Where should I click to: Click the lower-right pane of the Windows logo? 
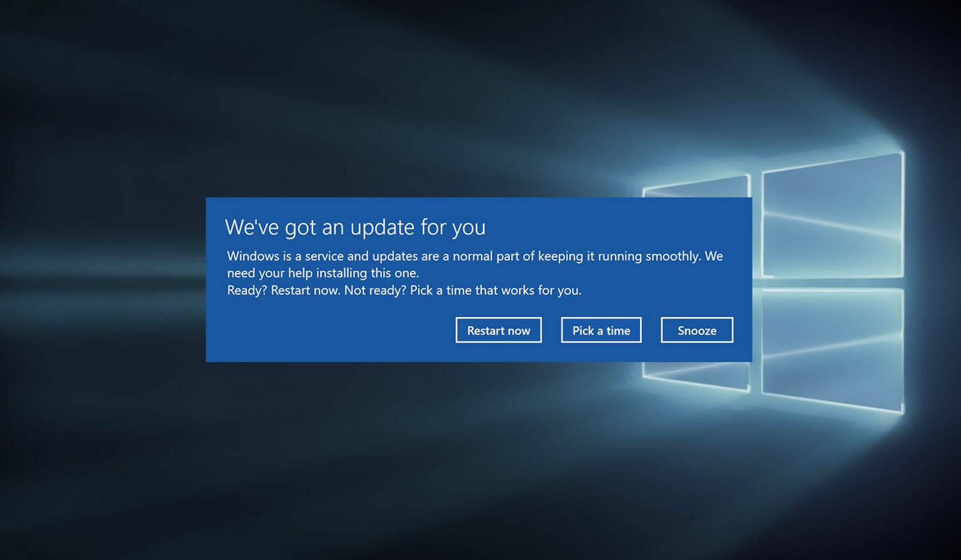pyautogui.click(x=832, y=349)
